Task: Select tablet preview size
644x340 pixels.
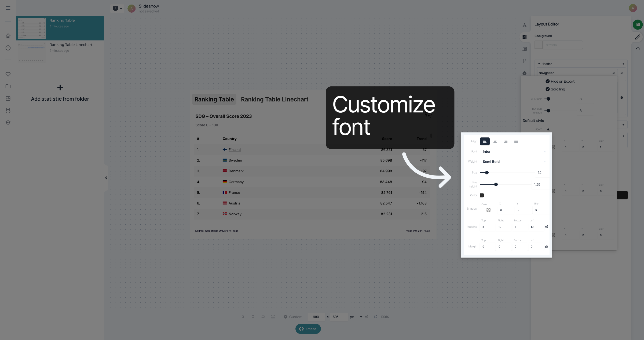Action: 253,317
